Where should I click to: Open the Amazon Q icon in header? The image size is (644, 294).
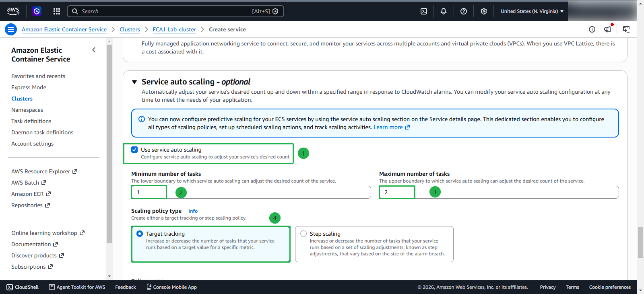(37, 11)
